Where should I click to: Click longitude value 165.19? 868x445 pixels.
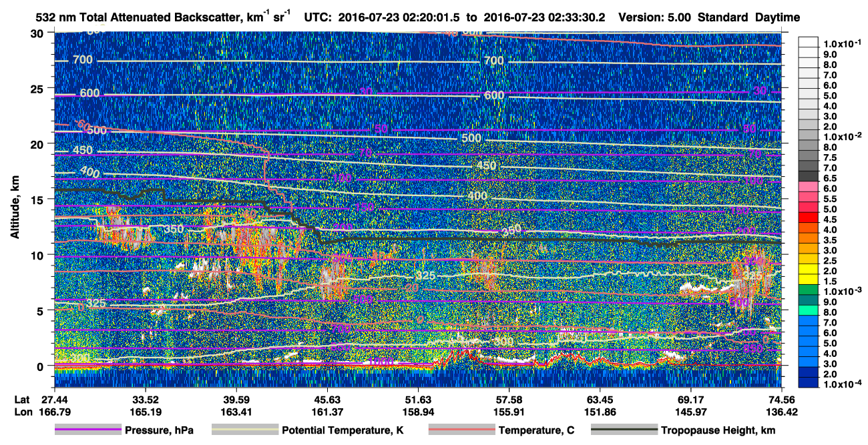146,411
